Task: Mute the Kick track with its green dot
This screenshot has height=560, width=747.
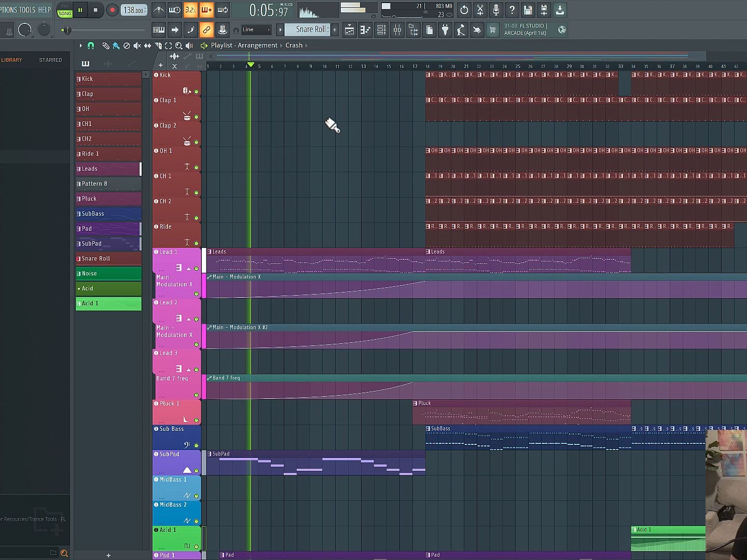Action: point(197,92)
